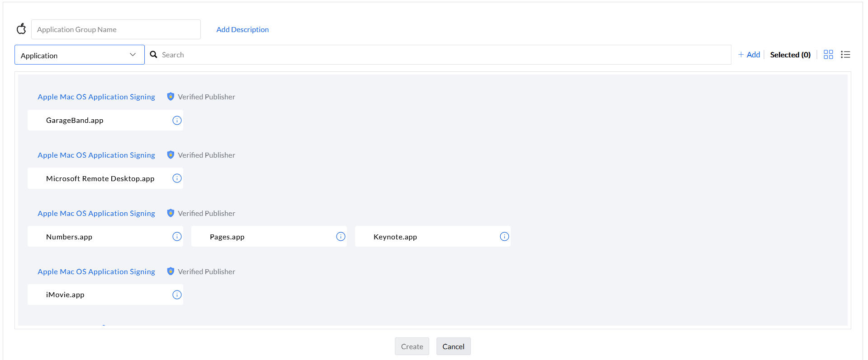Cancel the application group creation
Viewport: 868px width, 360px height.
point(453,346)
